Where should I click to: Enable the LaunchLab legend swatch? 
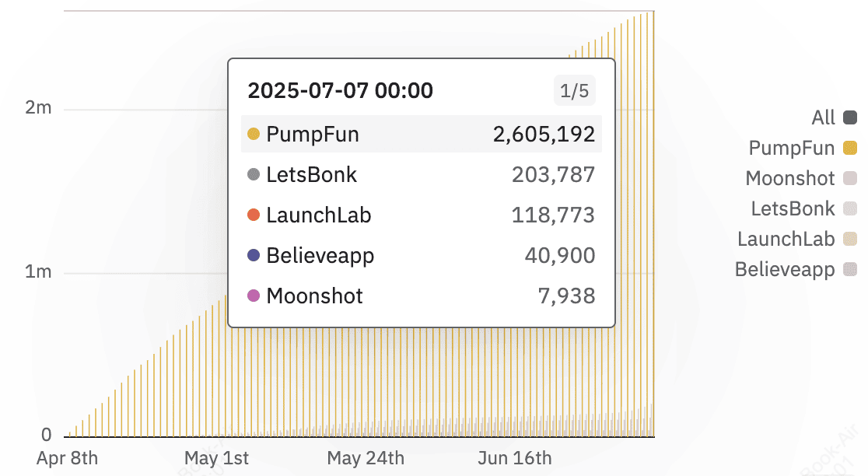[x=850, y=239]
